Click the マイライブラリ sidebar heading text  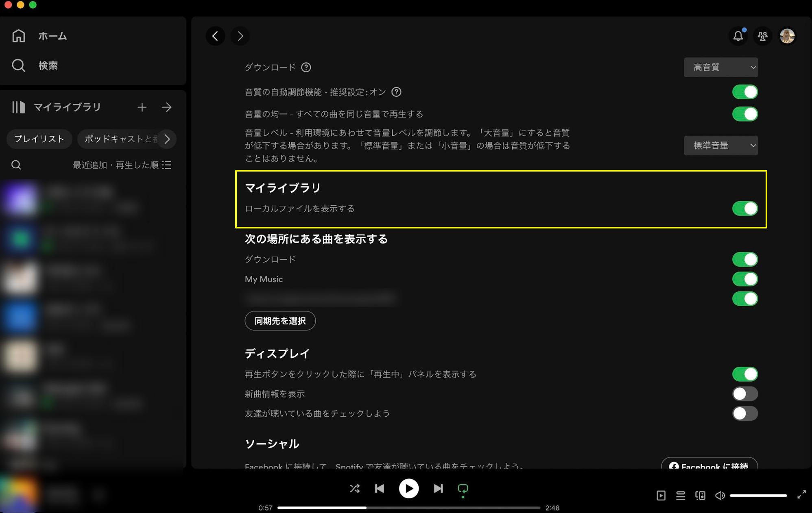coord(67,107)
